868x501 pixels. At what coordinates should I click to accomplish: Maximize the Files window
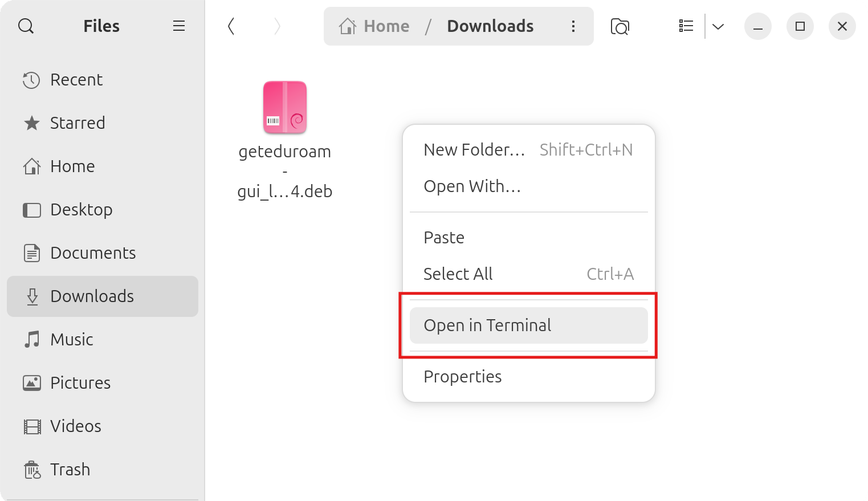point(800,26)
